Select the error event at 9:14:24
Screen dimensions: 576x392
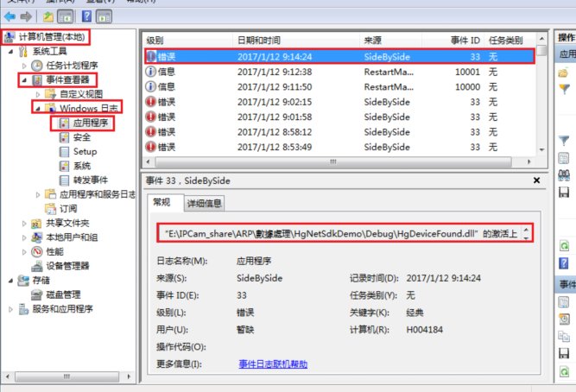point(339,57)
